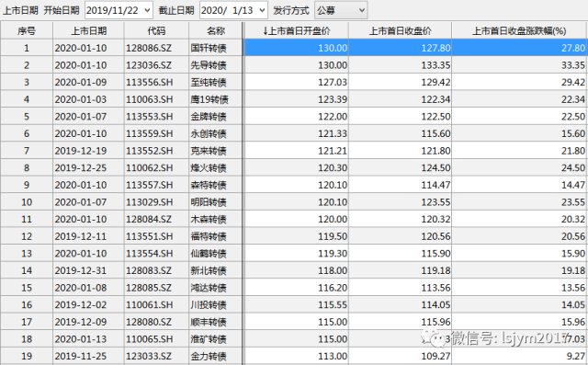Select the 顺丰转债 name cell
Screen dimensions: 588x365
[x=216, y=322]
